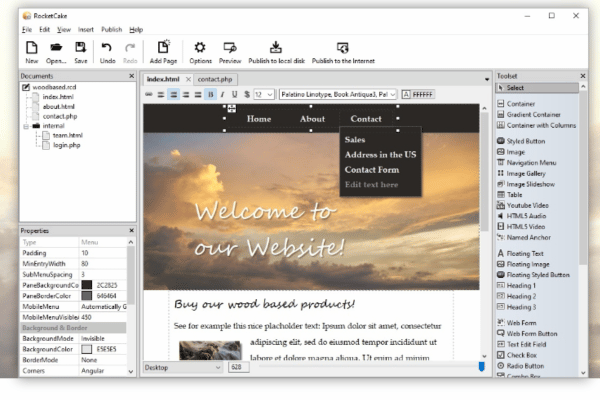
Task: Choose the Select tool in Toolset
Action: [x=537, y=88]
